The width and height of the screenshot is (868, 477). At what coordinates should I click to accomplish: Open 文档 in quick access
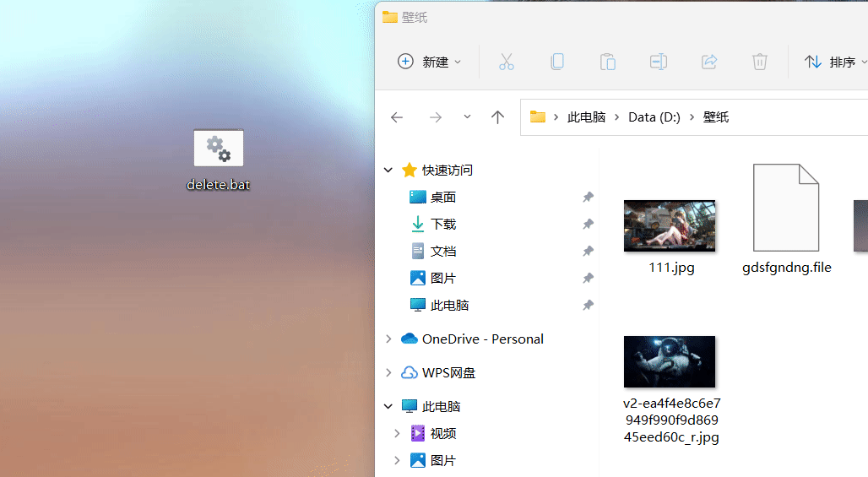pyautogui.click(x=442, y=252)
